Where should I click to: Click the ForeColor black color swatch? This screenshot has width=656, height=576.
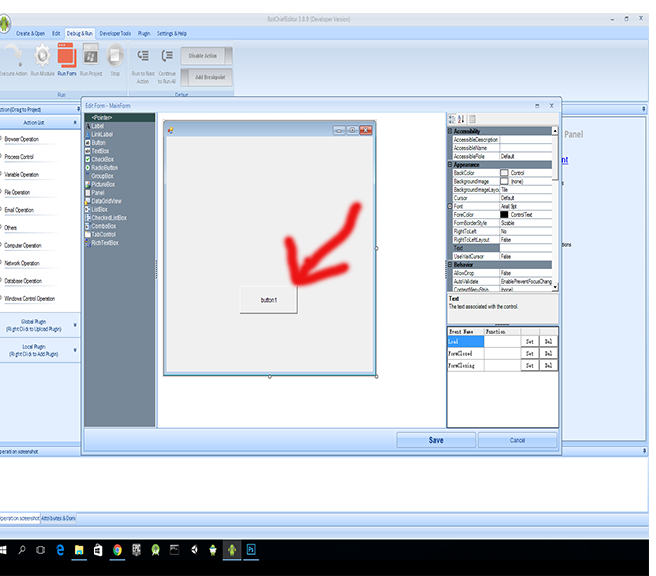pyautogui.click(x=504, y=214)
